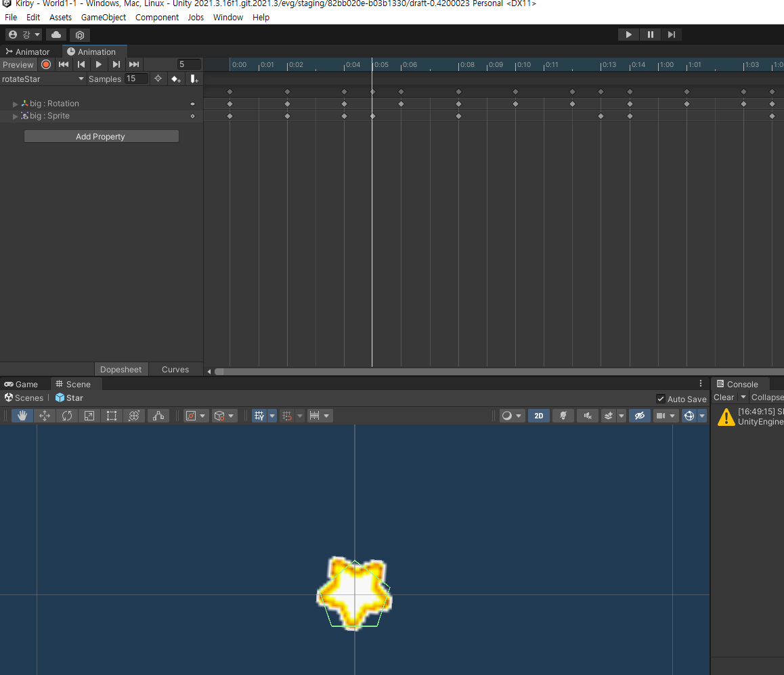Select the Move tool
784x675 pixels.
(45, 416)
